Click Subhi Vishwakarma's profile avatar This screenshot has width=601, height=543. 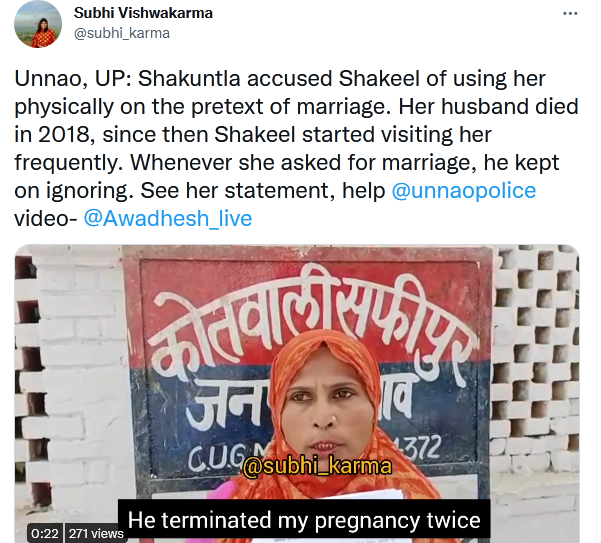(38, 24)
